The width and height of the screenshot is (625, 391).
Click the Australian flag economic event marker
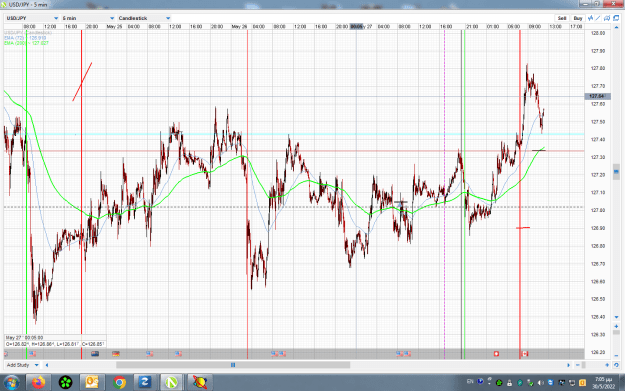click(x=95, y=354)
